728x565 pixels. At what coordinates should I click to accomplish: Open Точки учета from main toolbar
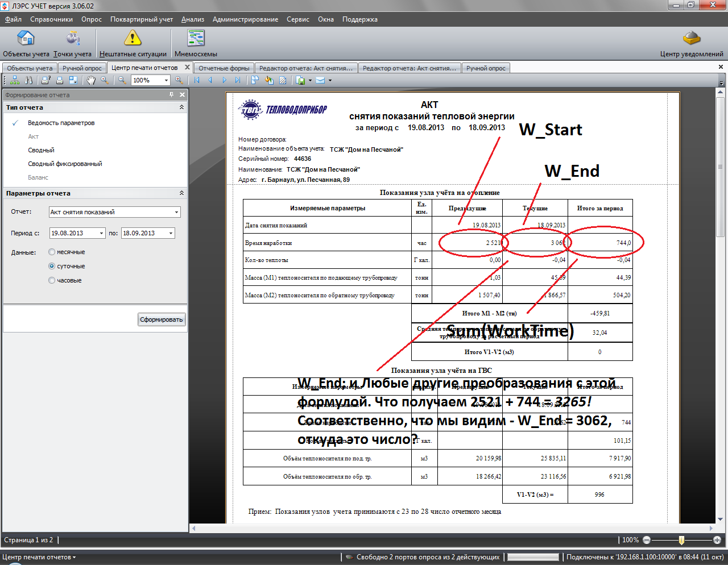(72, 44)
